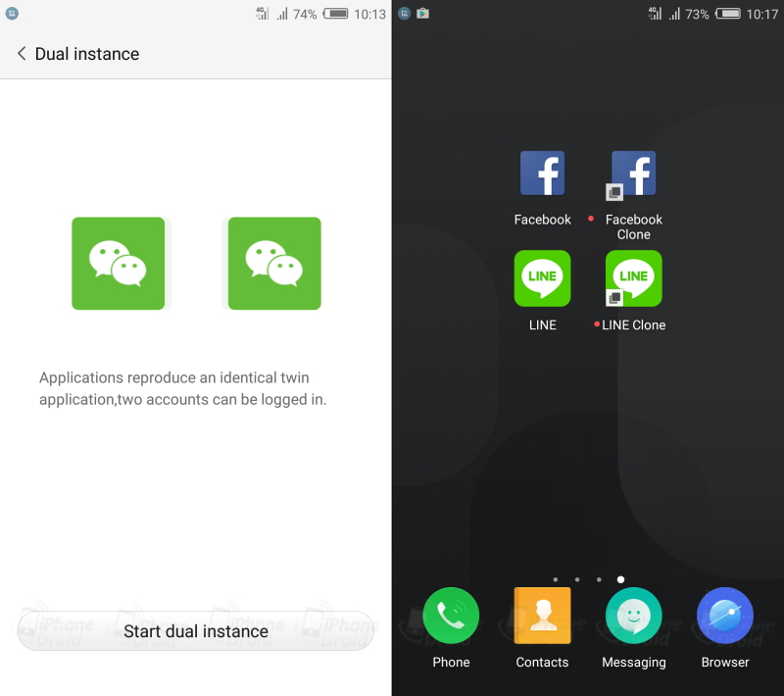Screen dimensions: 784x696
Task: Launch the original LINE app
Action: point(543,278)
